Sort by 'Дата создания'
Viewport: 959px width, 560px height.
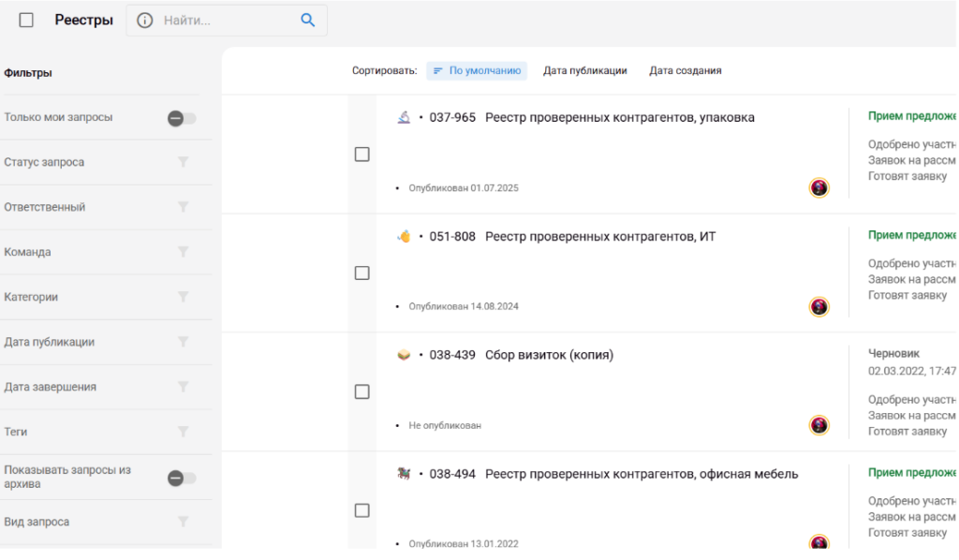click(685, 71)
